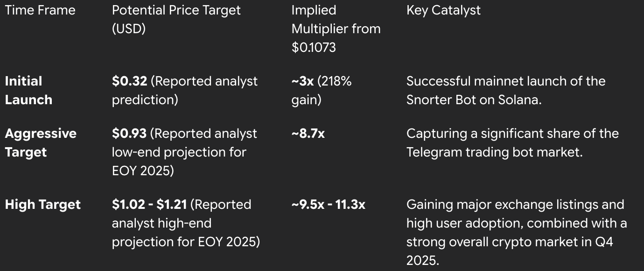
Task: Select the Telegram trading bot market catalyst text
Action: click(x=512, y=143)
